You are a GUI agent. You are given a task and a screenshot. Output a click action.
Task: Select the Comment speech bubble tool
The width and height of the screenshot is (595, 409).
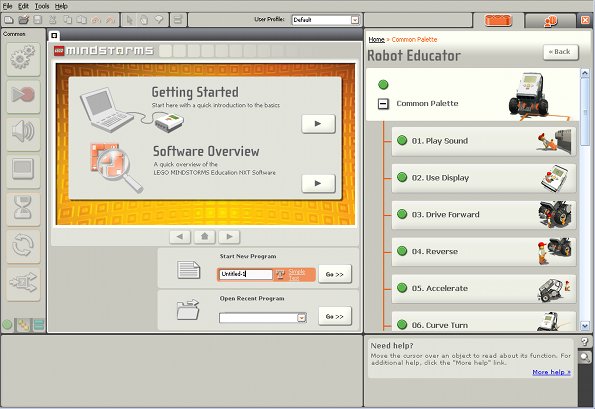(x=159, y=20)
